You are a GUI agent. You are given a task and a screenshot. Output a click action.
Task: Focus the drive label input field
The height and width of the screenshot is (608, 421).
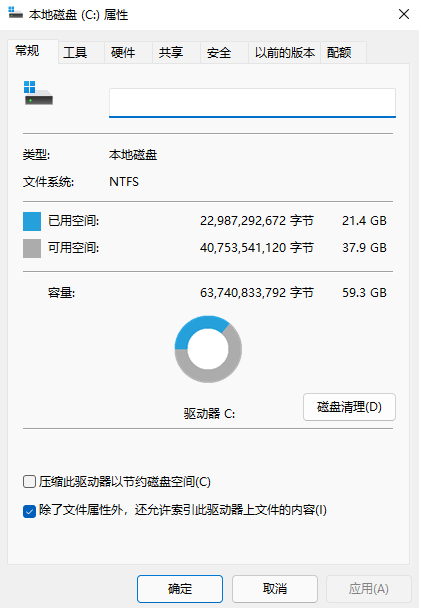(252, 103)
